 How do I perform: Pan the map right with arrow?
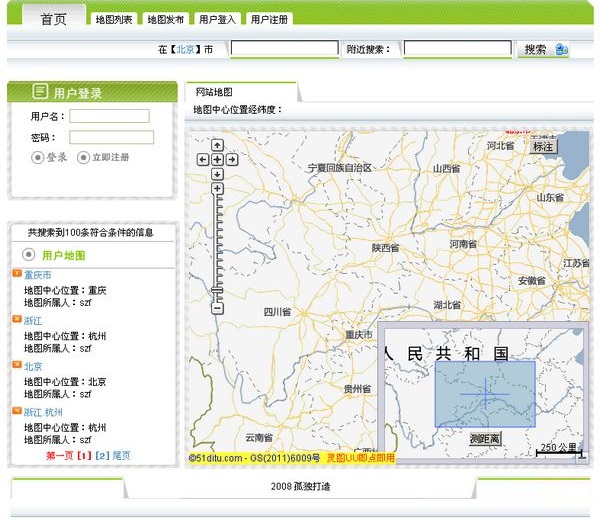(x=231, y=159)
